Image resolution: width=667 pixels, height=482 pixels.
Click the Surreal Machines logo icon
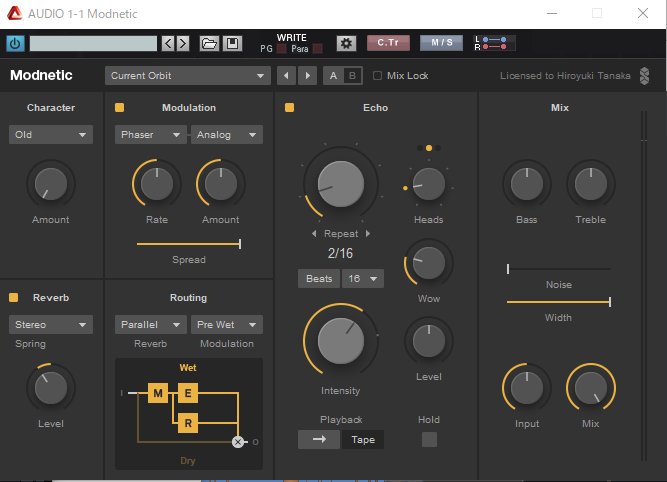644,76
